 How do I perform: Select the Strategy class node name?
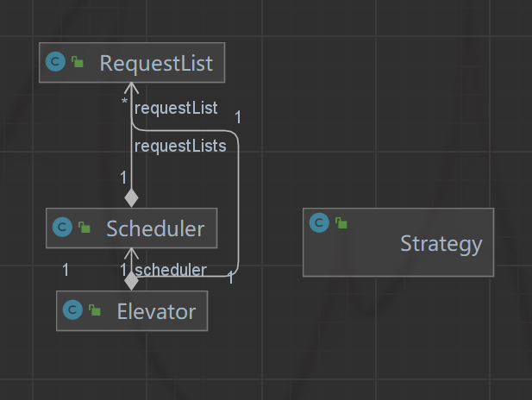click(x=441, y=244)
